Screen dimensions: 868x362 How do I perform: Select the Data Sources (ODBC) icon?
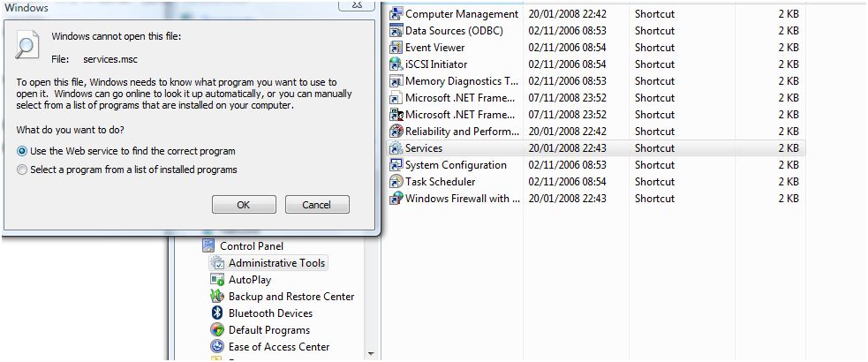[396, 30]
